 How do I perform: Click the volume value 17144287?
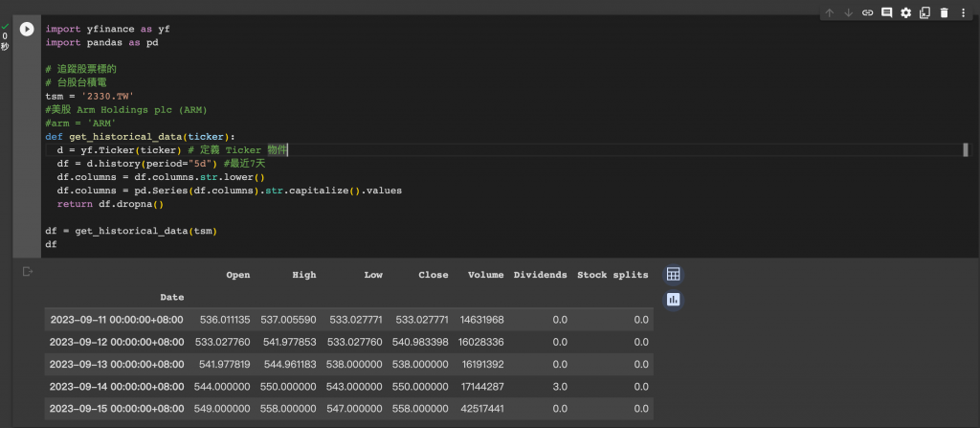482,387
